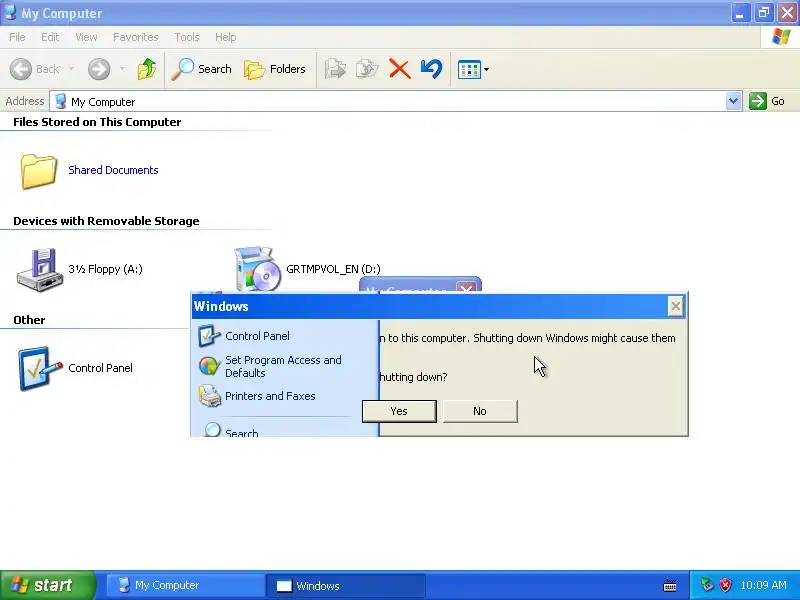Open the Search pane from toolbar
This screenshot has height=600, width=800.
pyautogui.click(x=202, y=69)
